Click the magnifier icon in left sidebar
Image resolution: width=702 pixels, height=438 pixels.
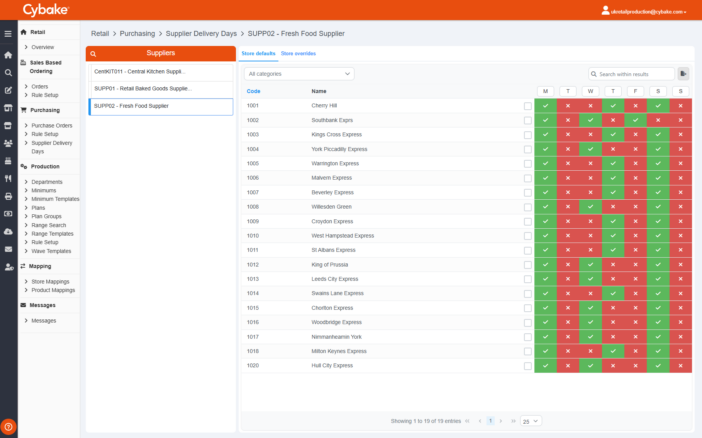tap(8, 73)
